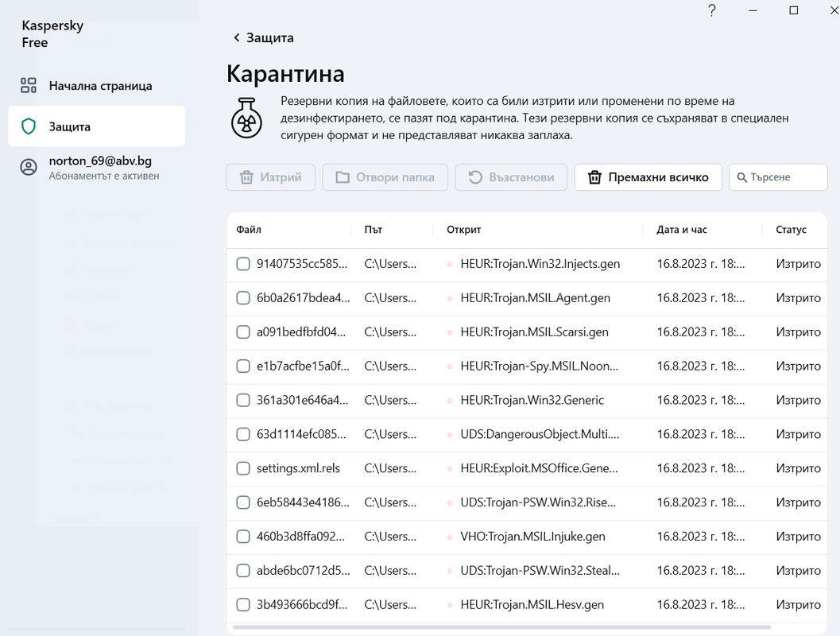This screenshot has height=636, width=840.
Task: Click Абонаментът е активен subscription text
Action: (104, 176)
